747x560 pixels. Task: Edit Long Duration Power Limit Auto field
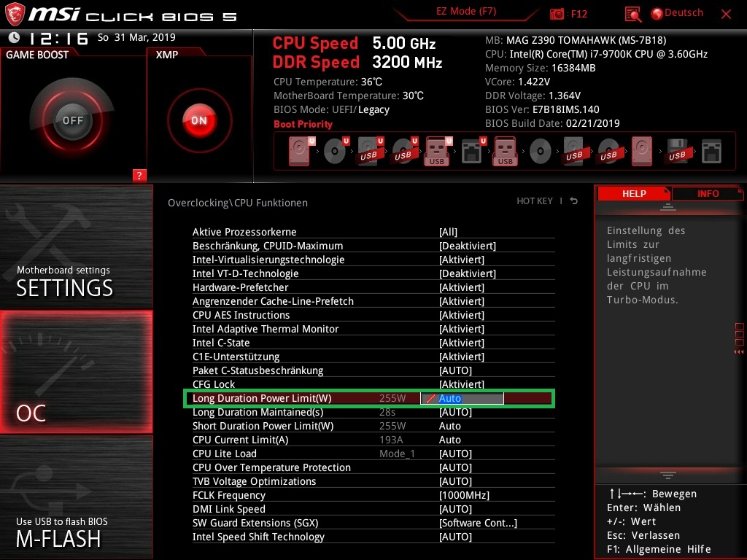pyautogui.click(x=462, y=398)
